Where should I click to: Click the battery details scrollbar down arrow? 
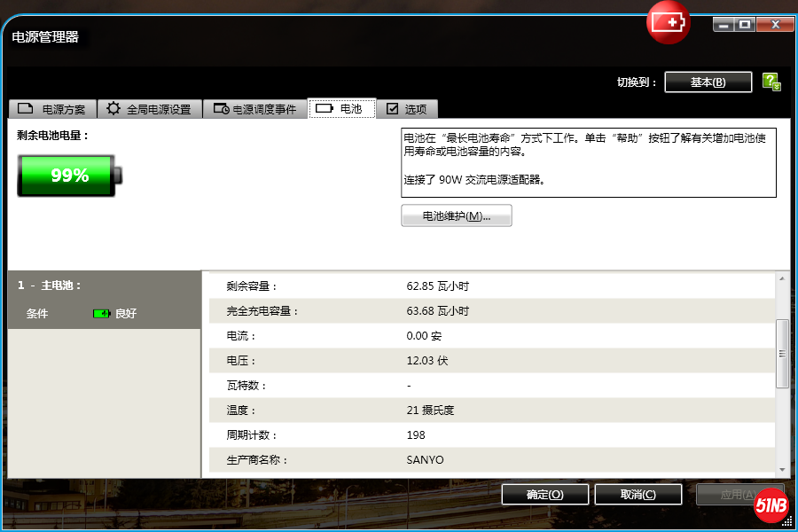(x=782, y=470)
